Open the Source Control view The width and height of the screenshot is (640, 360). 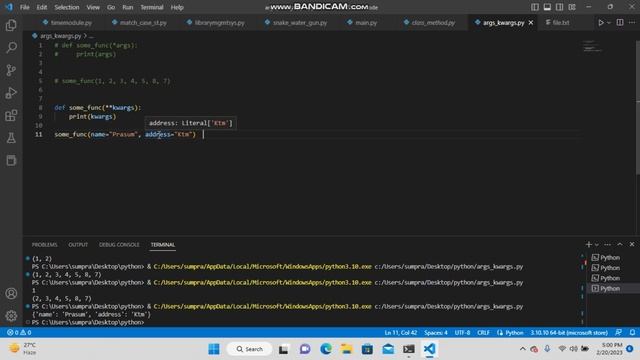[11, 70]
